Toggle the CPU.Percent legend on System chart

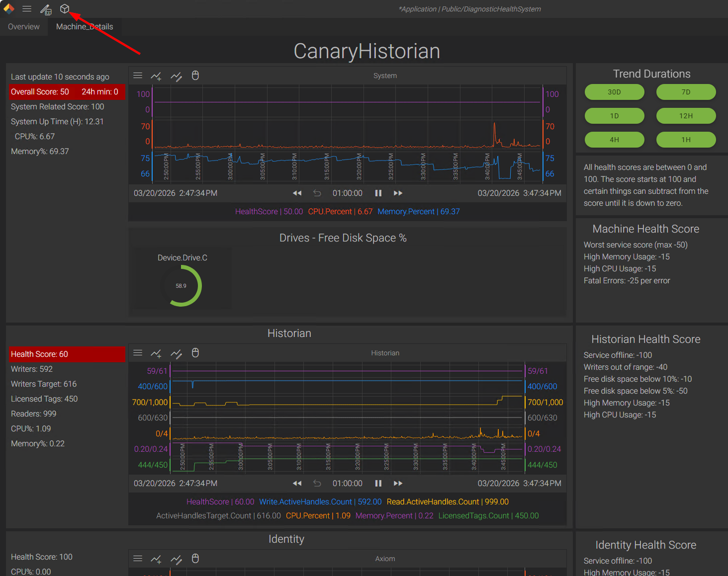(340, 212)
